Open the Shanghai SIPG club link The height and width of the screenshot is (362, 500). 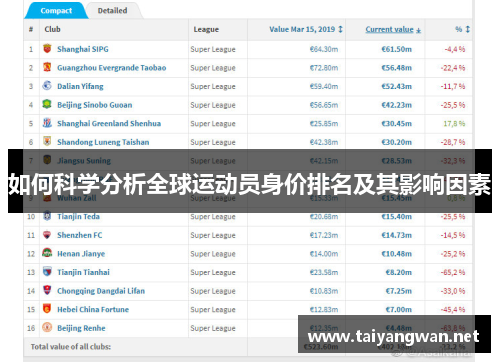tap(83, 49)
